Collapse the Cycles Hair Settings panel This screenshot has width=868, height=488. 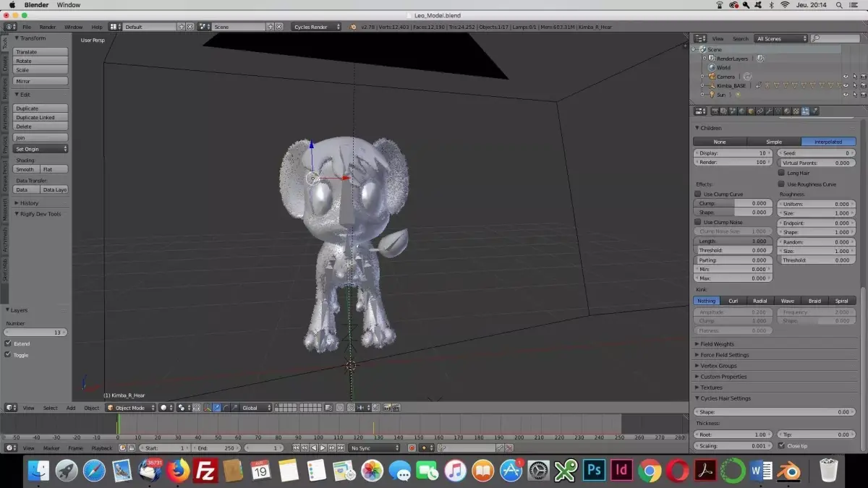[726, 398]
